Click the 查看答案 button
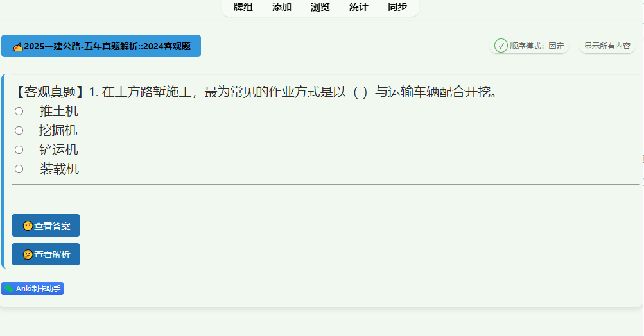The width and height of the screenshot is (644, 336). 46,225
